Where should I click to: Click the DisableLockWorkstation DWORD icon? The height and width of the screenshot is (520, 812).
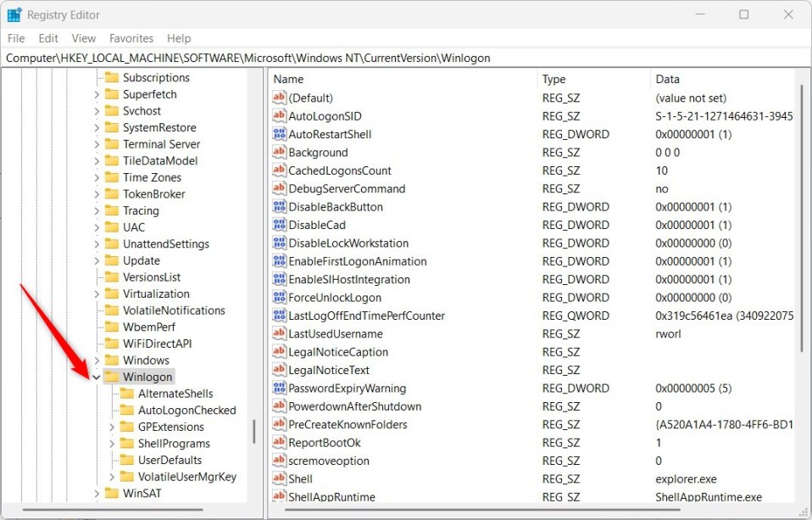(279, 243)
